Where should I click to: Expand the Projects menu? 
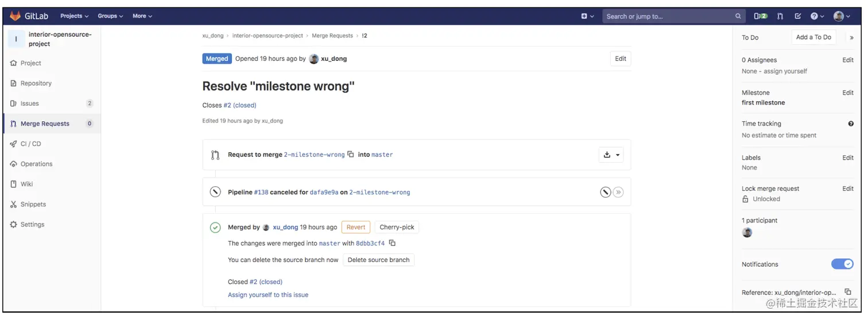click(75, 16)
